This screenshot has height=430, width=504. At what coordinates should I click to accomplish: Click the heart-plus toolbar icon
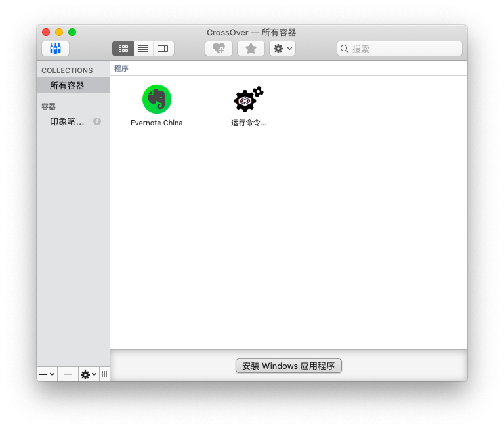[x=219, y=49]
